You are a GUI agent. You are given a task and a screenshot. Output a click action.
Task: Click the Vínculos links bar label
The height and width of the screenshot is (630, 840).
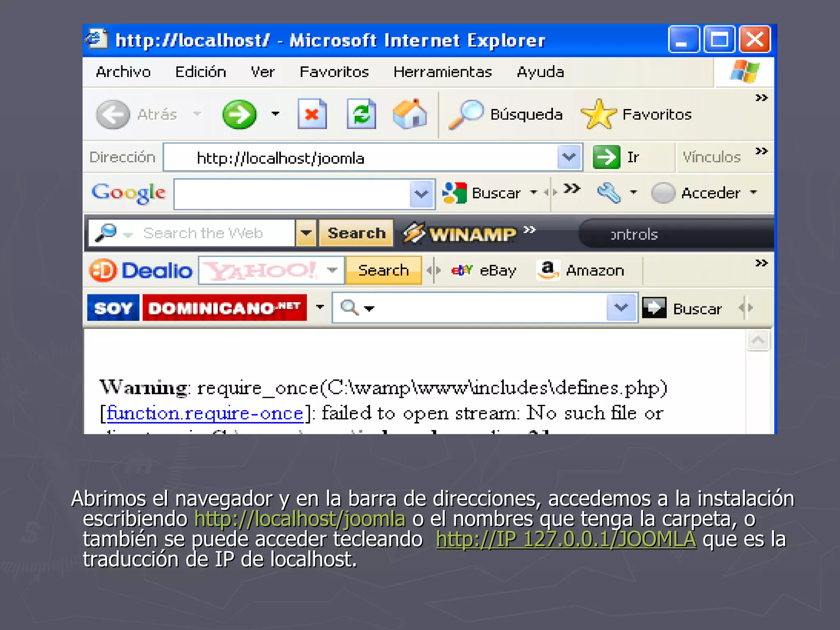click(712, 157)
